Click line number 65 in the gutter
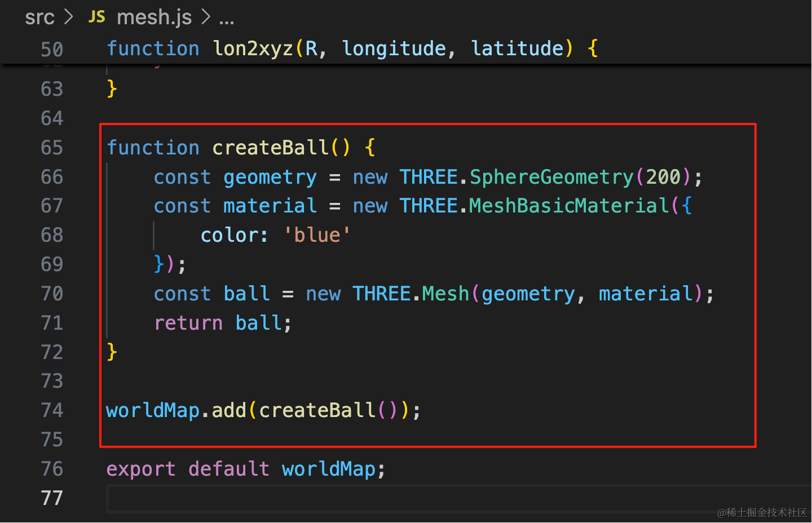This screenshot has height=523, width=812. (x=52, y=148)
